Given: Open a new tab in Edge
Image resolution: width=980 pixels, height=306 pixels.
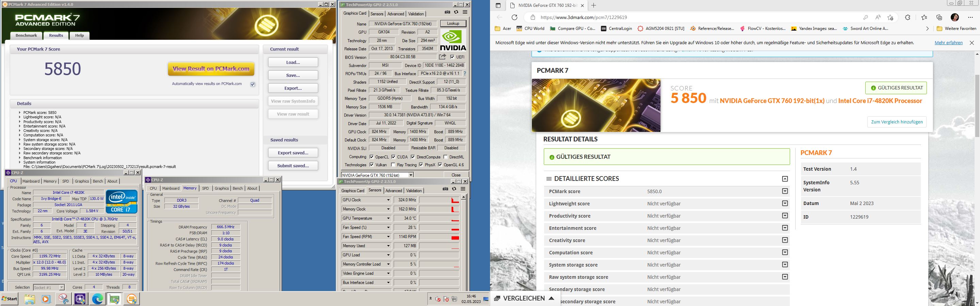Looking at the screenshot, I should tap(593, 5).
